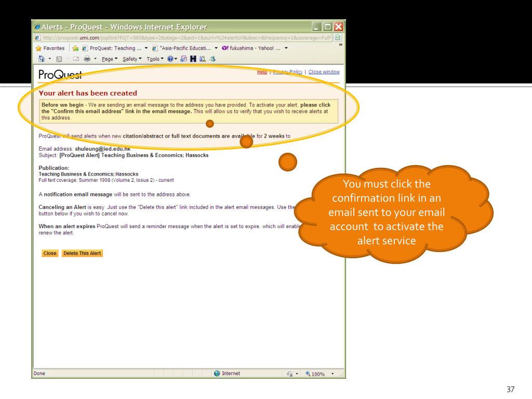Click the 'Your alert has been created' heading
Image resolution: width=532 pixels, height=399 pixels.
coord(88,93)
